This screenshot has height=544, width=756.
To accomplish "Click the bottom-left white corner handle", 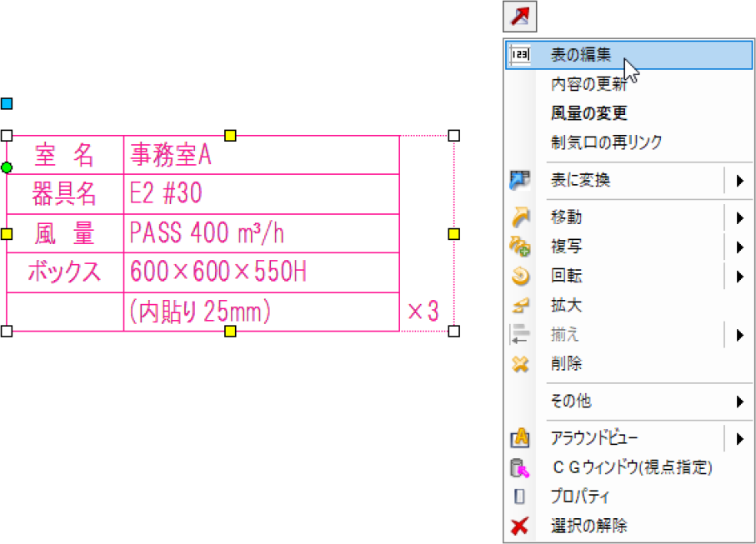I will coord(7,331).
